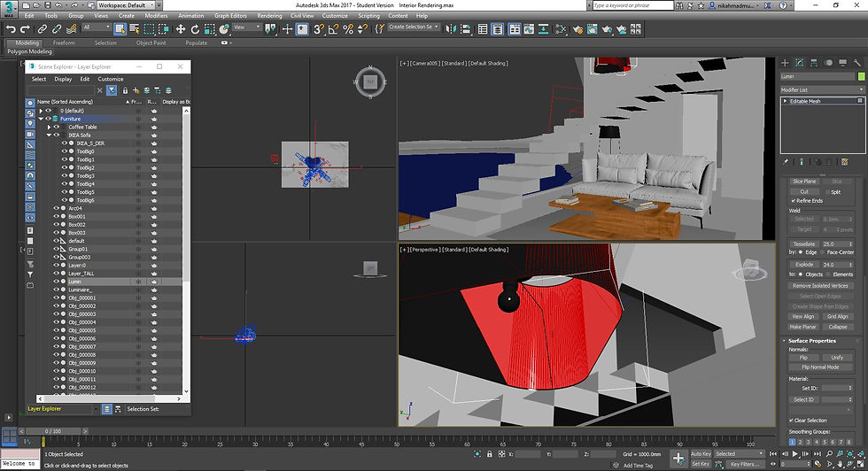Switch to Create command panel tab
This screenshot has height=471, width=868.
tap(785, 63)
